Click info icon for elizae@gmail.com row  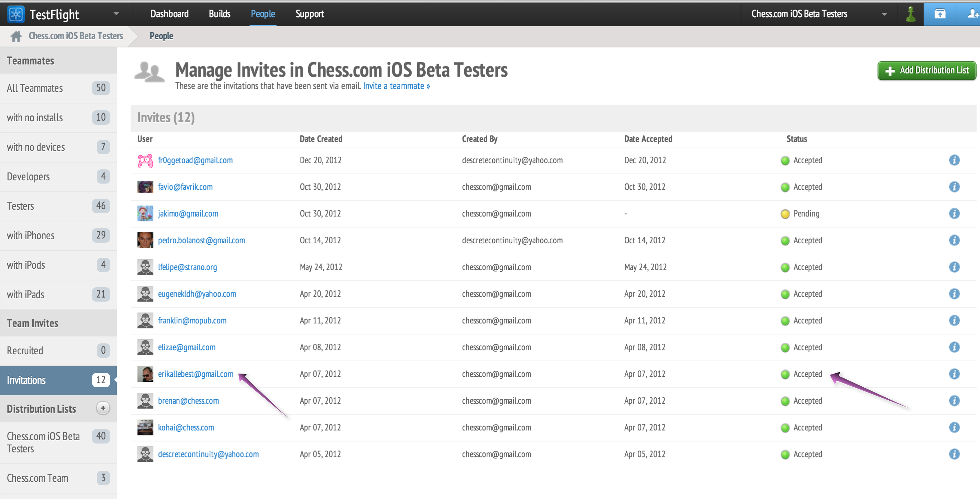click(x=954, y=347)
